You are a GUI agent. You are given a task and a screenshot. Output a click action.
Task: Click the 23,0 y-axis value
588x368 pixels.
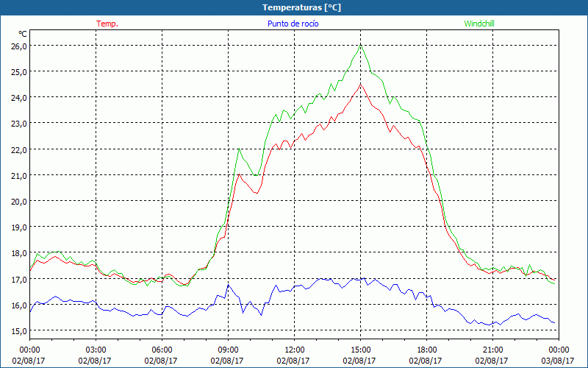(x=20, y=124)
